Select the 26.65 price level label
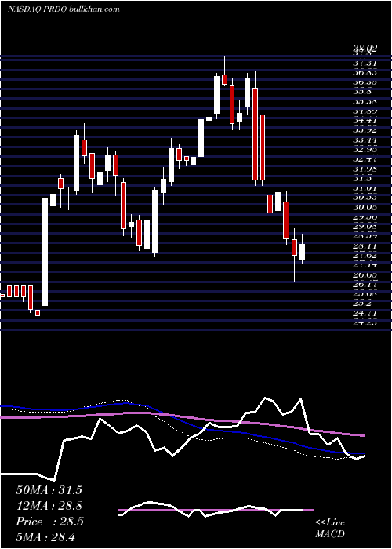This screenshot has width=392, height=549. pos(365,274)
